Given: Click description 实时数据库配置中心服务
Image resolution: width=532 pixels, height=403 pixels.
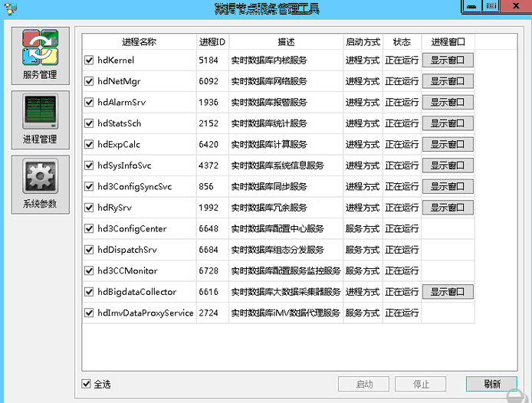Looking at the screenshot, I should coord(277,228).
